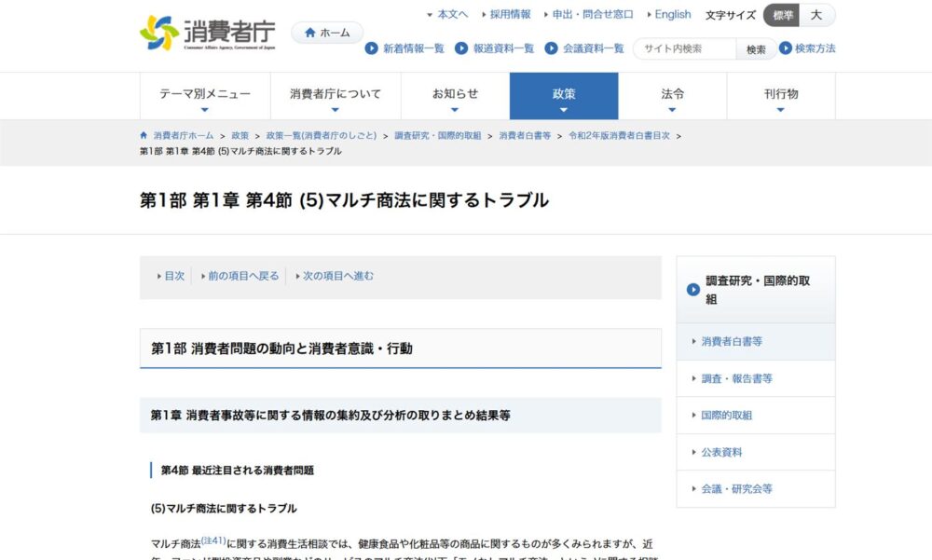Open footnote 注41 reference

pyautogui.click(x=213, y=540)
